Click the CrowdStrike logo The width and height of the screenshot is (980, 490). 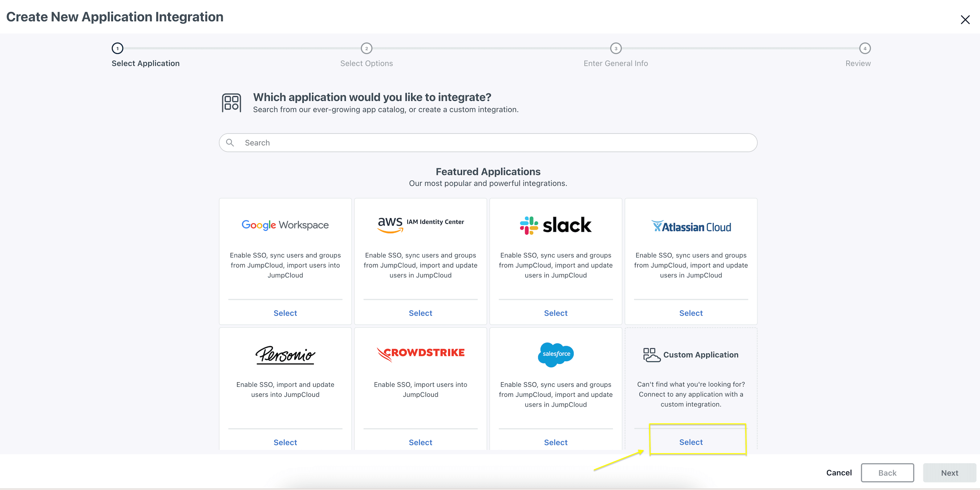click(420, 354)
